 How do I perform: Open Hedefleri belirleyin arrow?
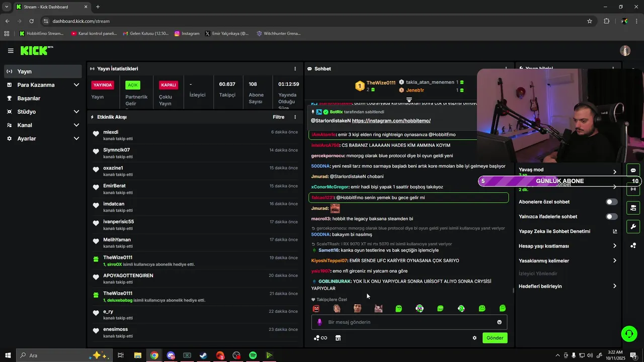tap(614, 286)
